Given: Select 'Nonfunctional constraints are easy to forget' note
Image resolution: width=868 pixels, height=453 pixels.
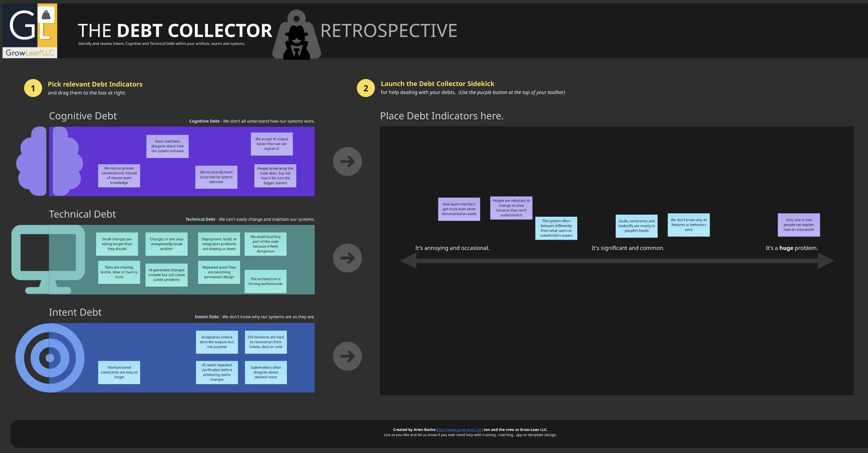Looking at the screenshot, I should coord(119,373).
